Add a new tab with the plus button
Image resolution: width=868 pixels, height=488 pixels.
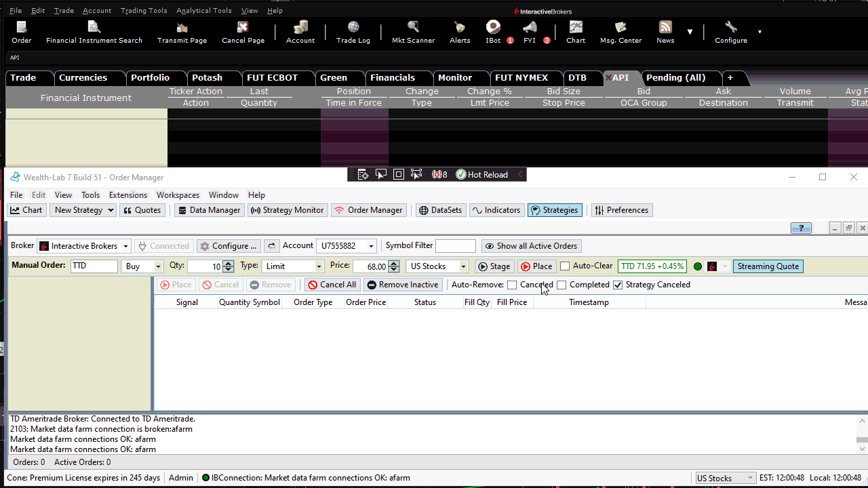point(730,78)
